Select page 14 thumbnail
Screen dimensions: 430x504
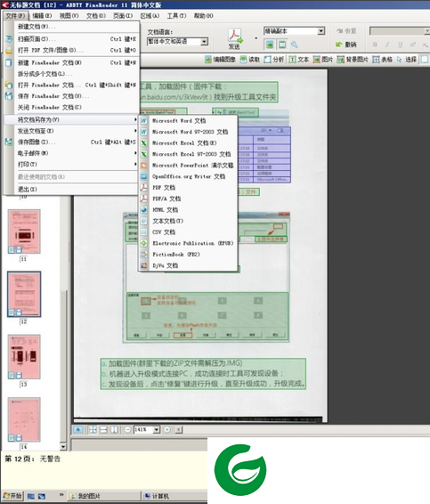tap(24, 419)
